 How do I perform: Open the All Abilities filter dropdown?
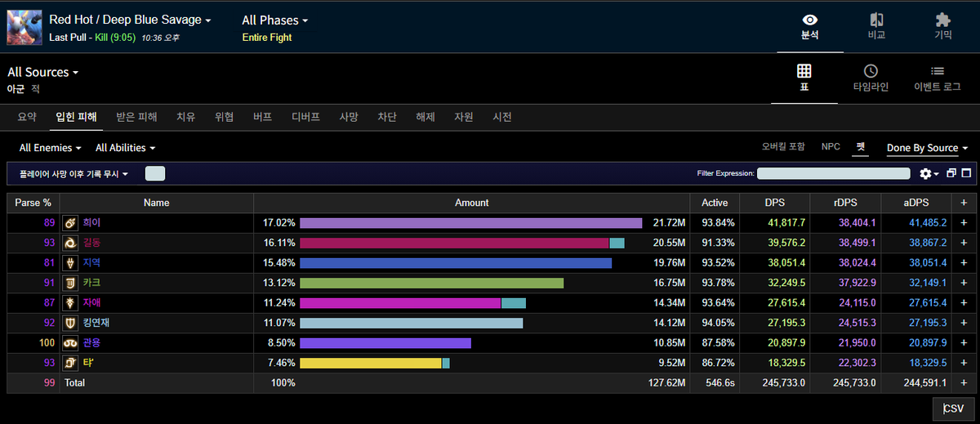click(x=126, y=148)
